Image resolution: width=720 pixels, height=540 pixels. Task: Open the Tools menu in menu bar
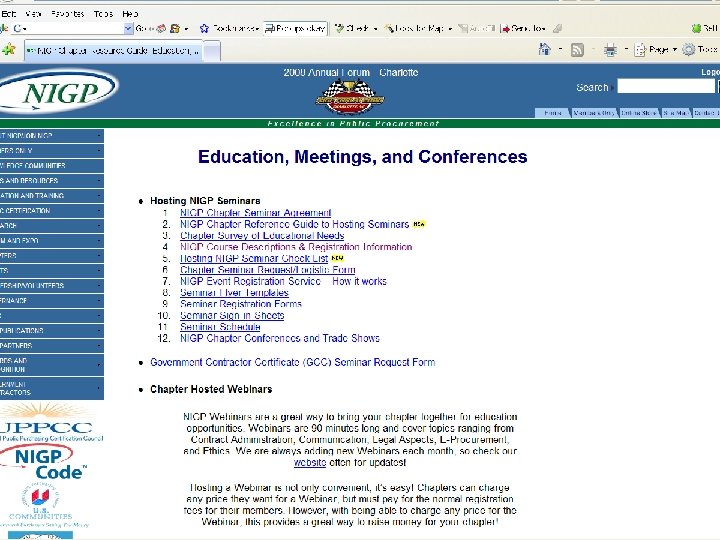[x=103, y=14]
